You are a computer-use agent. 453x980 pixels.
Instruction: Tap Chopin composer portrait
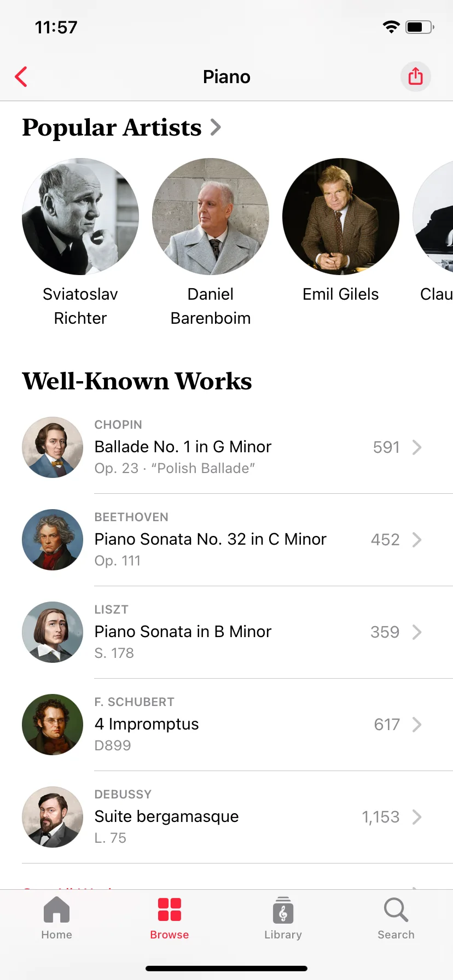click(53, 447)
